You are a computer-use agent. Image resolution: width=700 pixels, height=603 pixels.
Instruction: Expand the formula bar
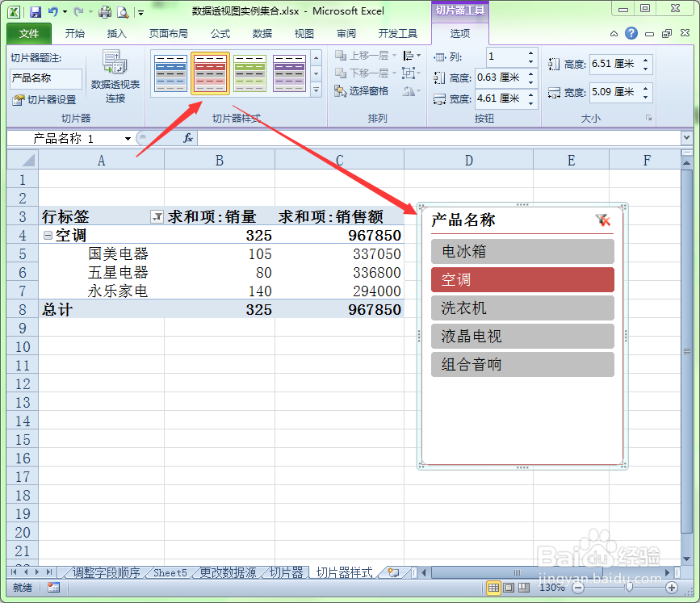click(686, 138)
